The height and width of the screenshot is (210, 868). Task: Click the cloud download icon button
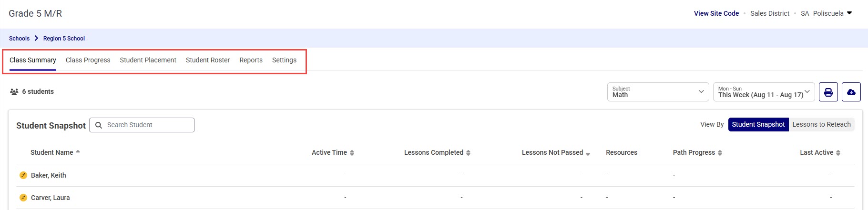point(851,92)
